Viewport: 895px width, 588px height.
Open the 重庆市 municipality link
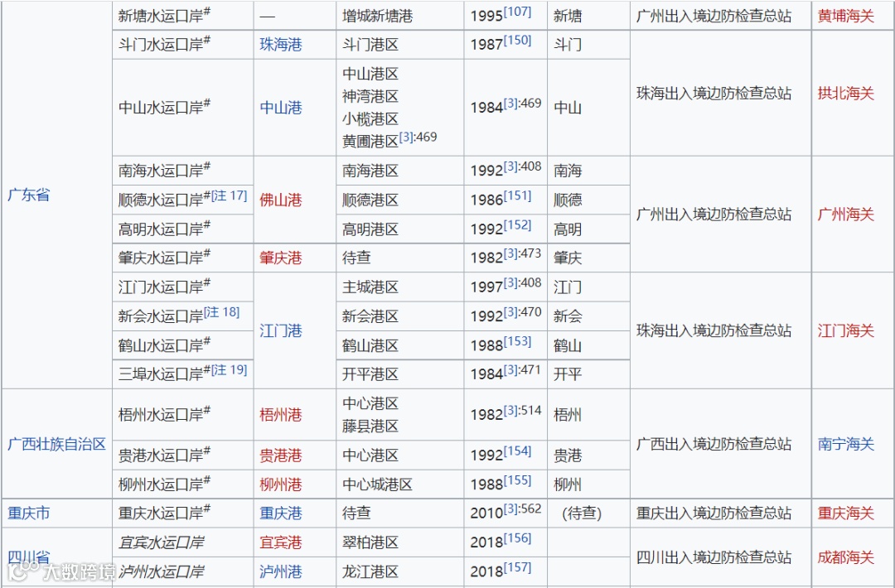(x=29, y=513)
